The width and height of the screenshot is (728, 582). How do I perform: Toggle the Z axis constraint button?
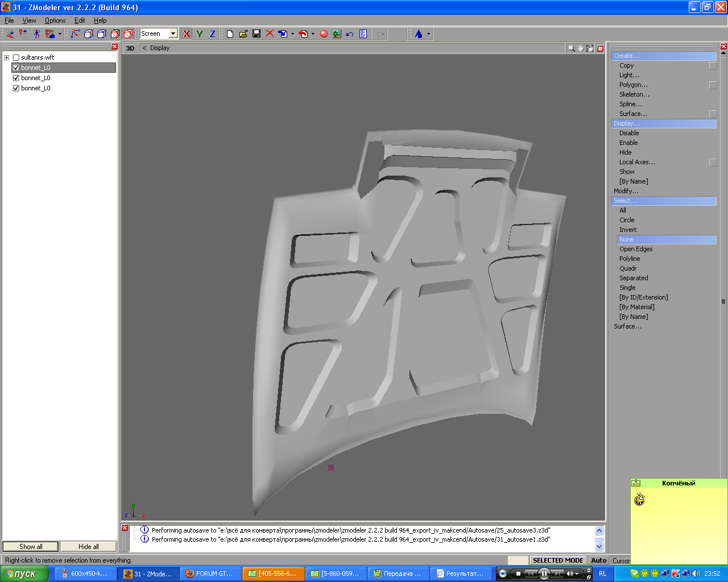click(x=212, y=34)
